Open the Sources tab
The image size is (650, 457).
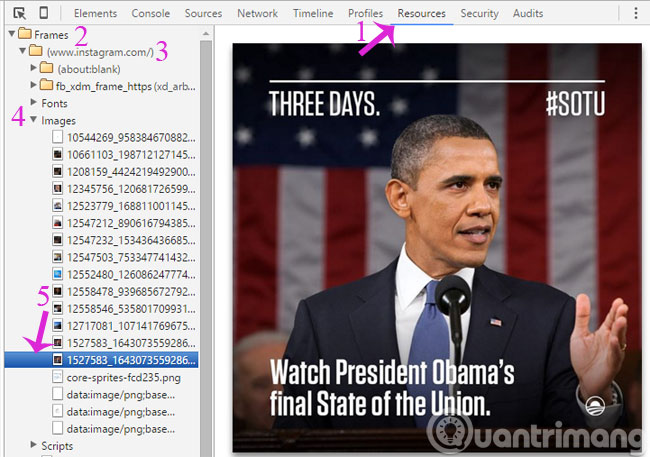point(203,13)
